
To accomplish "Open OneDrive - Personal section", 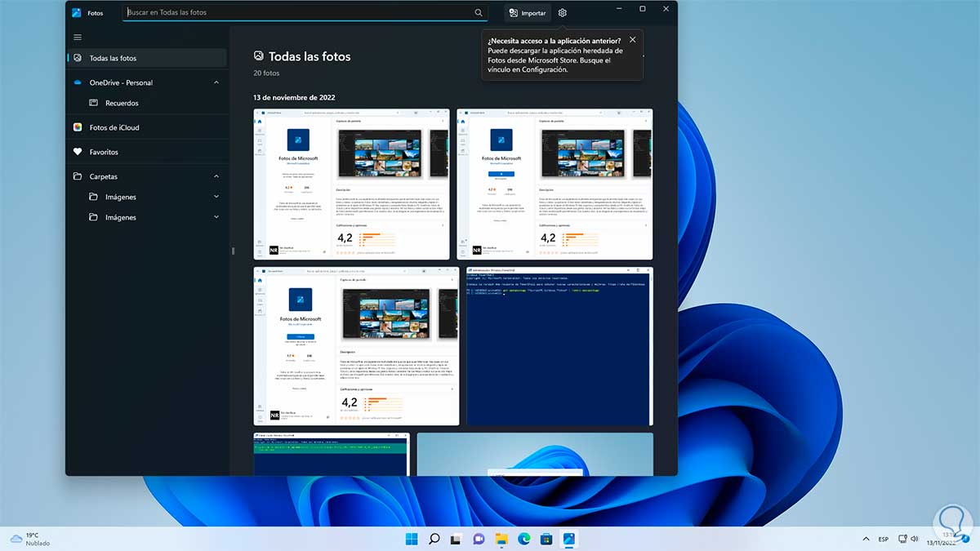I will pos(147,82).
